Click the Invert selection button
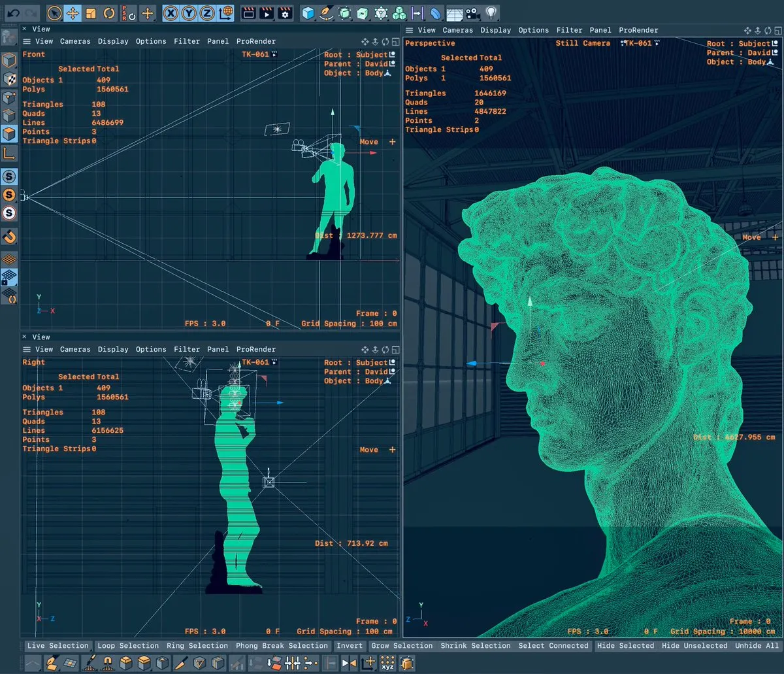784x674 pixels. click(x=350, y=646)
